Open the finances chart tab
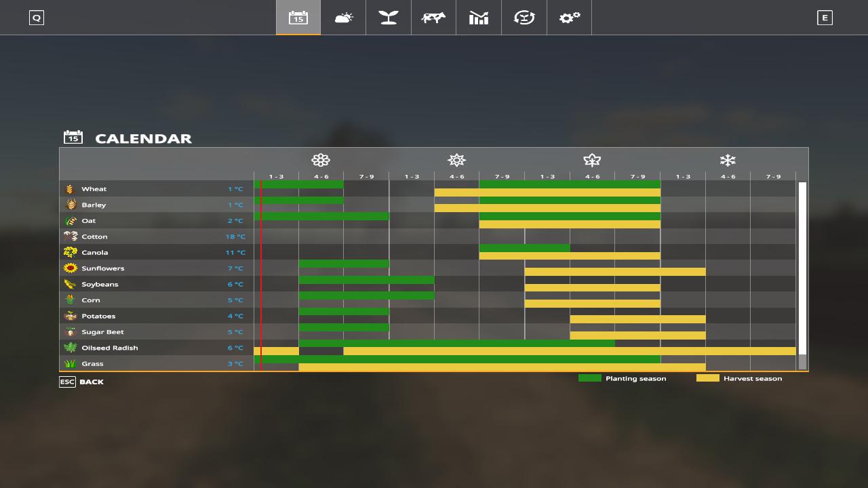 coord(479,18)
